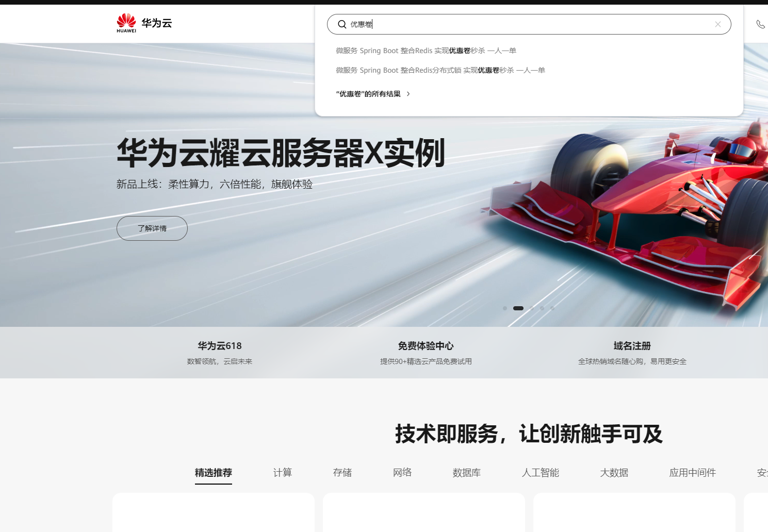Click the 了解详情 banner button
The image size is (768, 532).
152,228
